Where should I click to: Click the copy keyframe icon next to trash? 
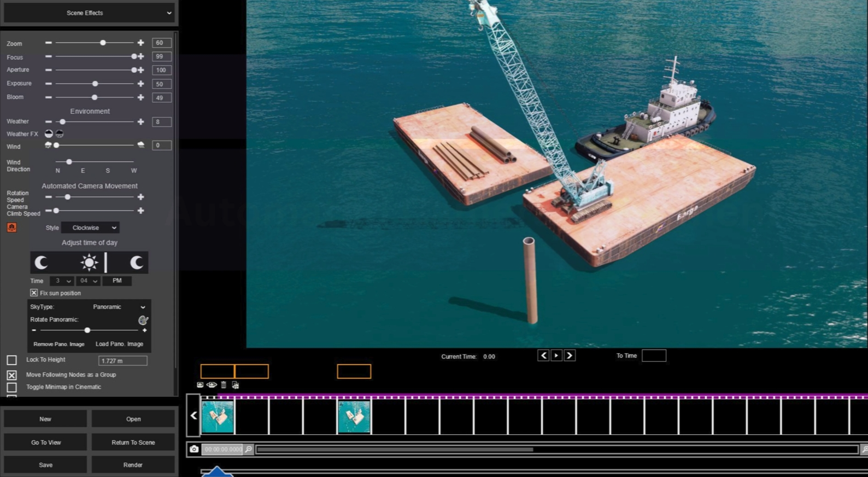click(x=235, y=385)
